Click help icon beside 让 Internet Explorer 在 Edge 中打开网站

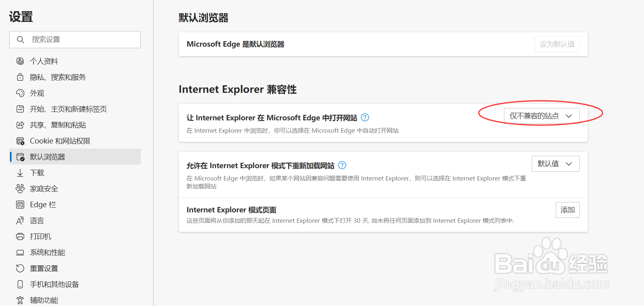(365, 118)
